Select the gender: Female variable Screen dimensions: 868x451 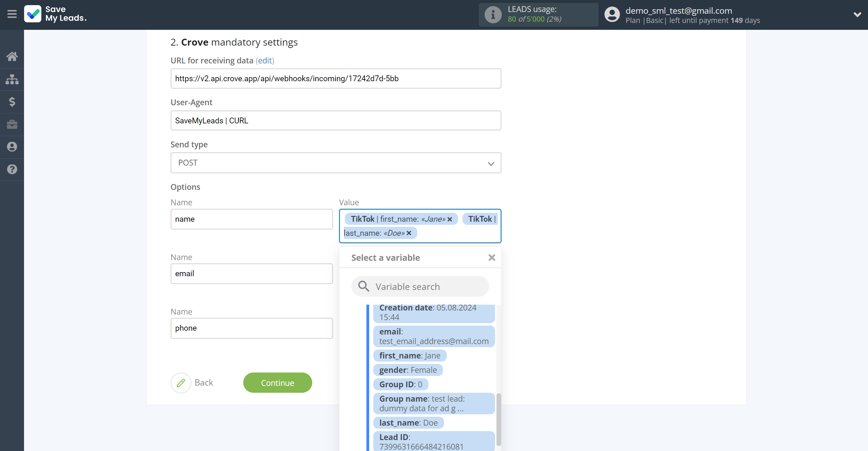[408, 370]
